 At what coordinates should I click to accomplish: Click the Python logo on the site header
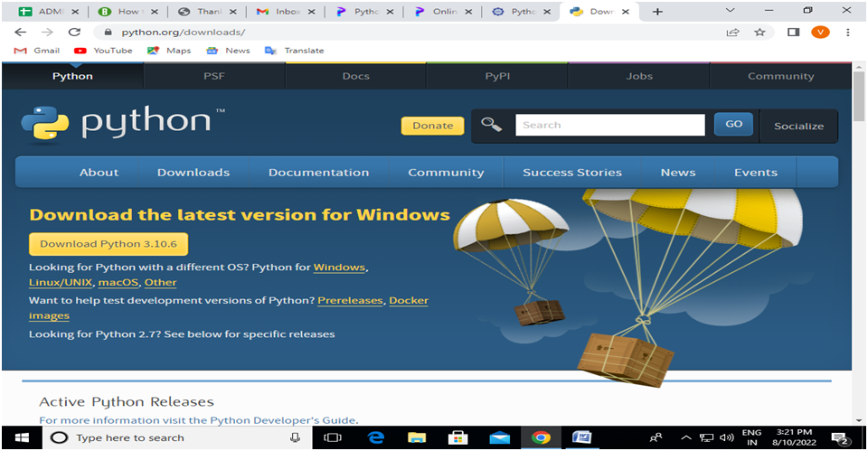click(122, 123)
